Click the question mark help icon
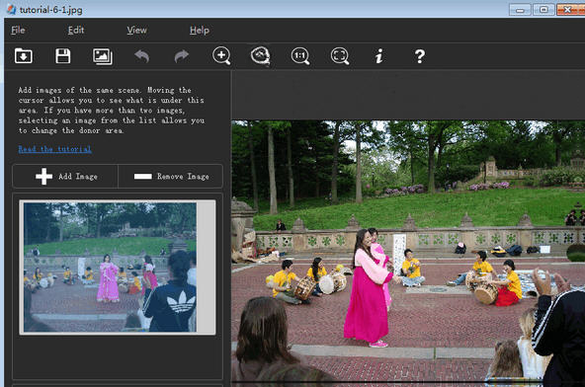The height and width of the screenshot is (387, 585). tap(420, 56)
